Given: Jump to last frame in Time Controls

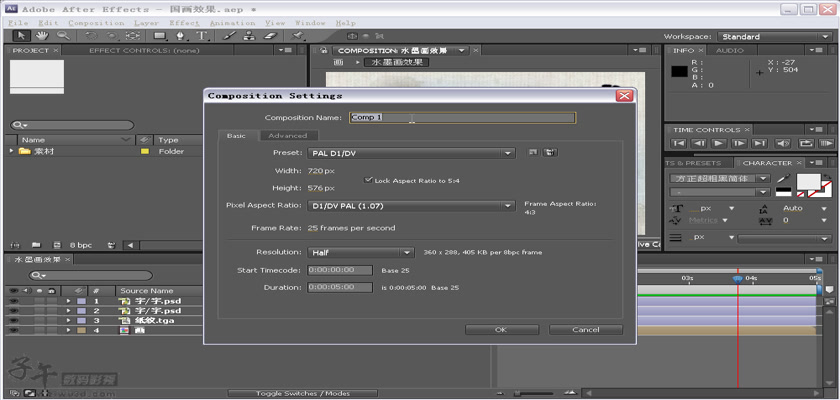Looking at the screenshot, I should click(x=759, y=144).
